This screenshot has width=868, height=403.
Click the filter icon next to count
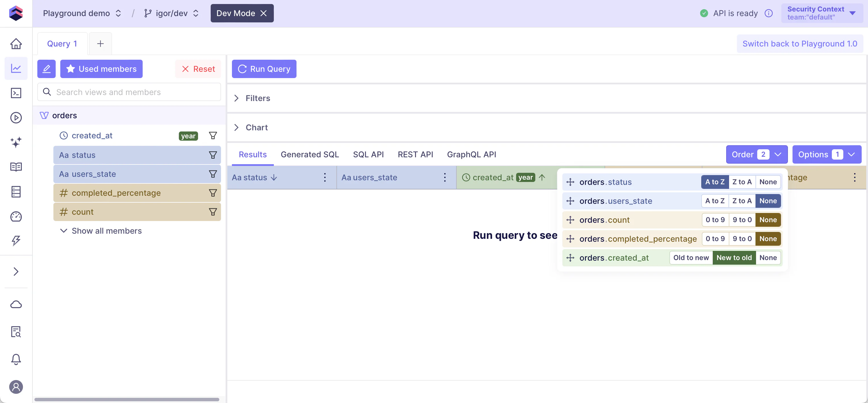click(x=213, y=212)
